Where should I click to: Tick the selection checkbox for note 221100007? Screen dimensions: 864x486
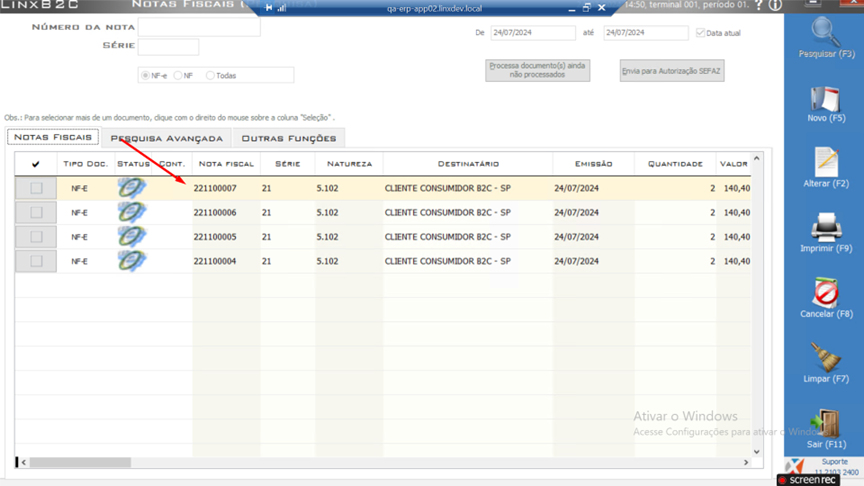click(36, 188)
